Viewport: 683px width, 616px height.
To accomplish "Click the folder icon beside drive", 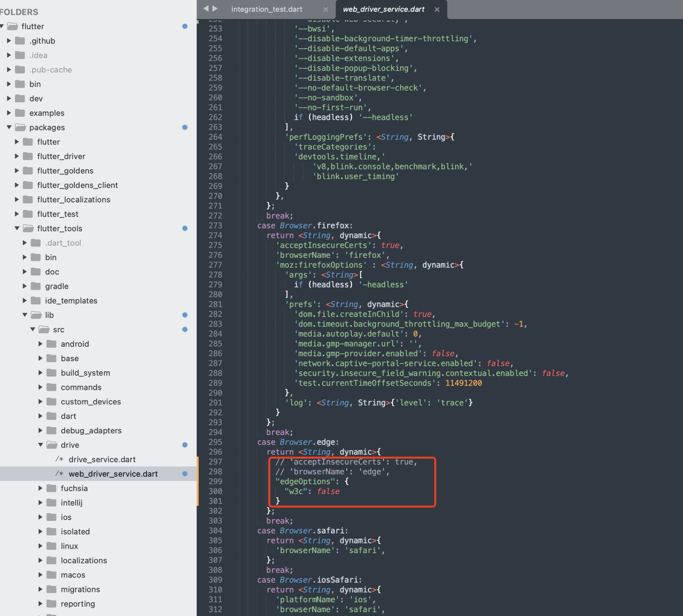I will [52, 445].
